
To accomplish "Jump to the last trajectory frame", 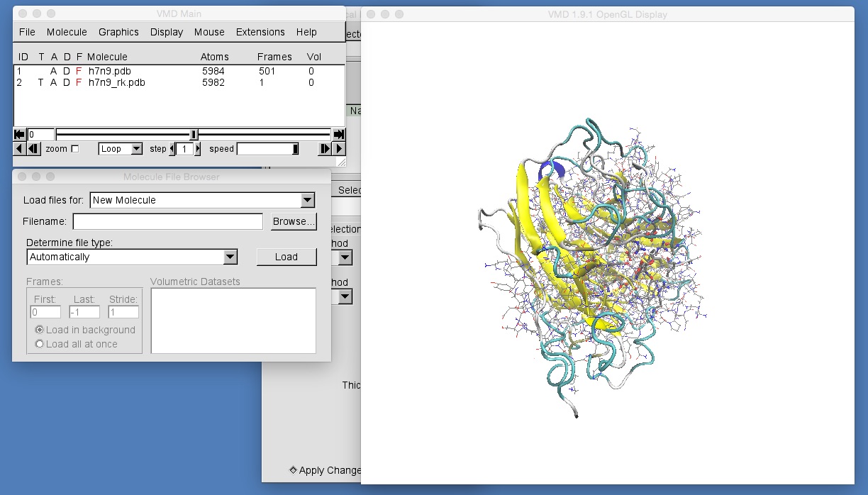I will (x=339, y=134).
